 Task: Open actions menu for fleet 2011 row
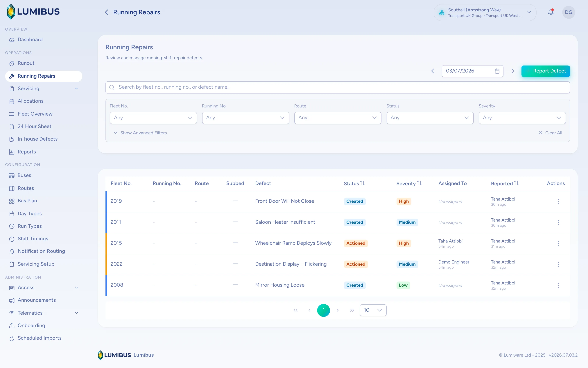coord(558,222)
